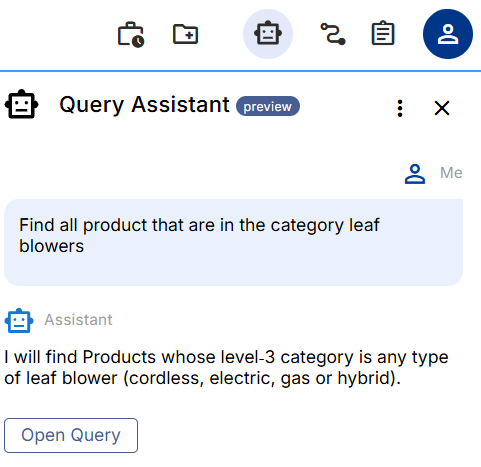Click the gray 'Assistant' label
The image size is (481, 467).
(78, 320)
